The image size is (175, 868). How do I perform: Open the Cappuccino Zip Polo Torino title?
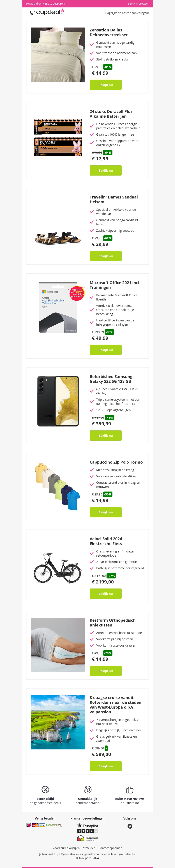(x=116, y=462)
